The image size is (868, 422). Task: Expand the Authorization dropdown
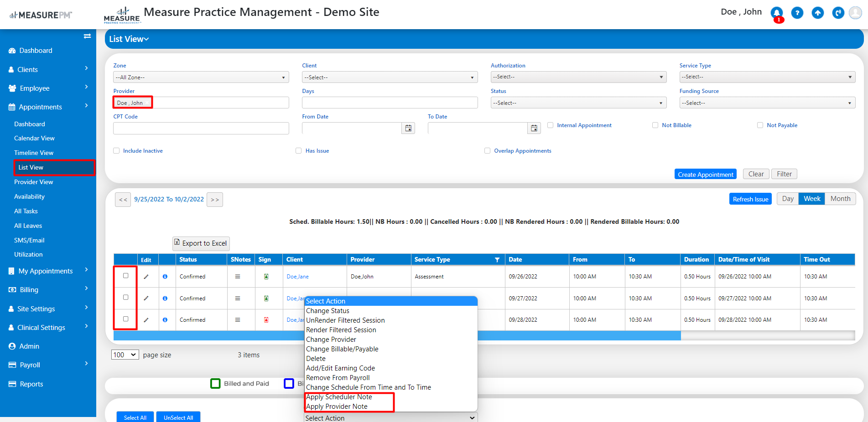point(579,77)
